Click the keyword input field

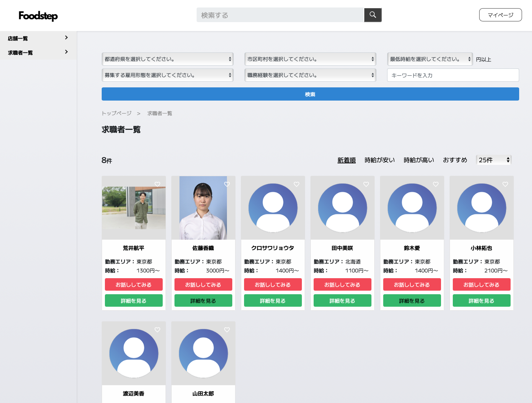tap(453, 75)
